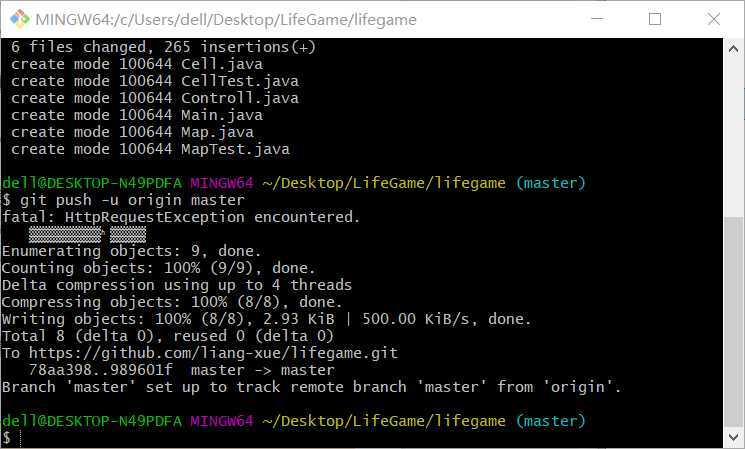This screenshot has width=745, height=449.
Task: Click the 'git push -u origin master' command
Action: (132, 200)
